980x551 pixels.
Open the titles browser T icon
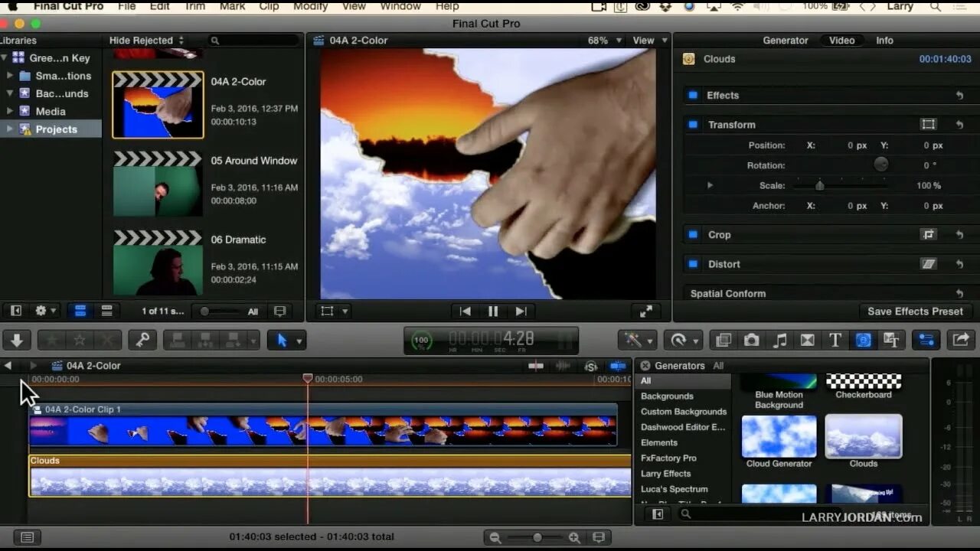coord(835,341)
